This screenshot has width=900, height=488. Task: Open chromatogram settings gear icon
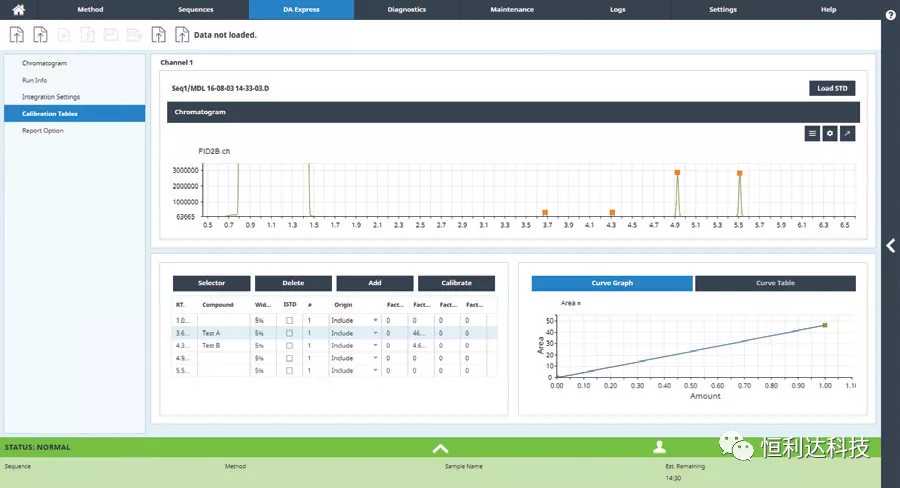[829, 133]
